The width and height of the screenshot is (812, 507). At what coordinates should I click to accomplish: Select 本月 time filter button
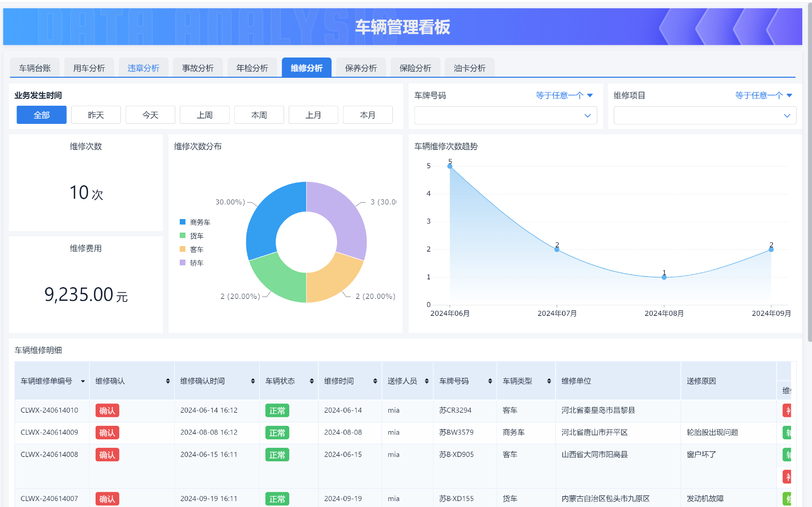pos(368,115)
